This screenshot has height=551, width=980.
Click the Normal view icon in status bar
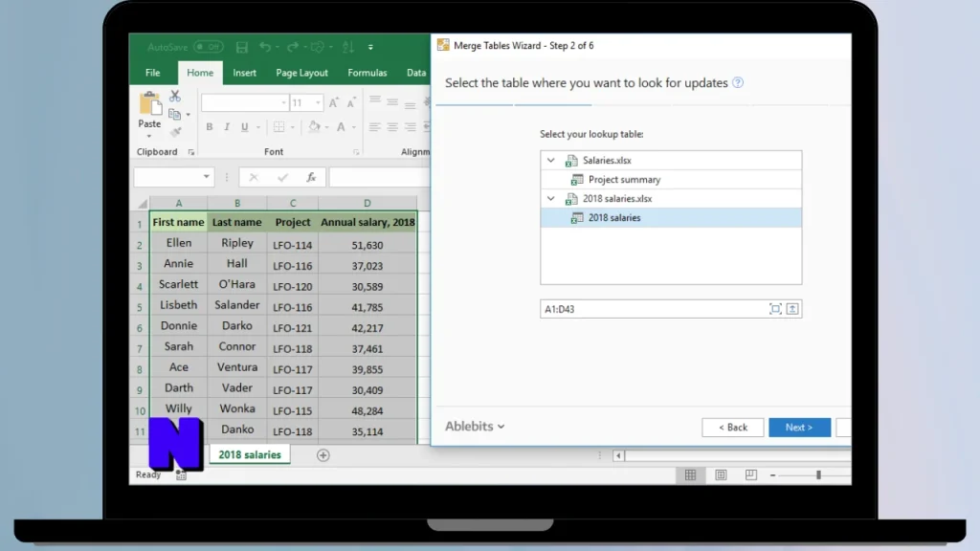click(690, 475)
